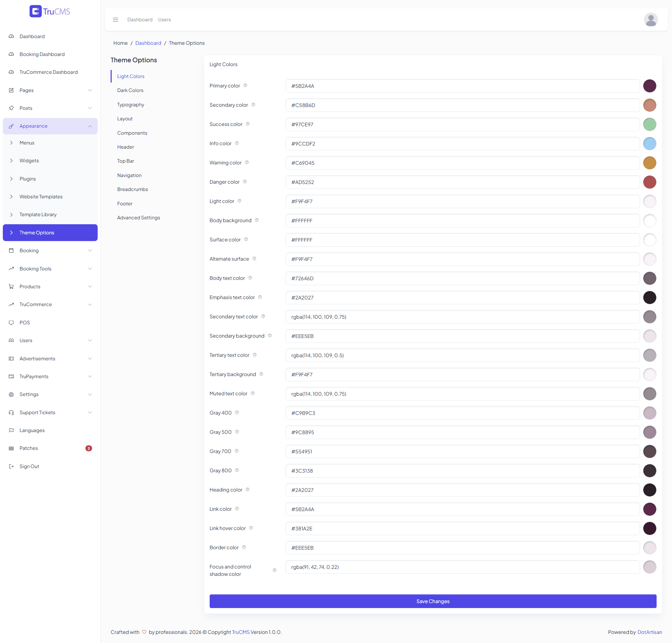Open the Primary color swatch picker
The width and height of the screenshot is (672, 643).
pyautogui.click(x=650, y=86)
